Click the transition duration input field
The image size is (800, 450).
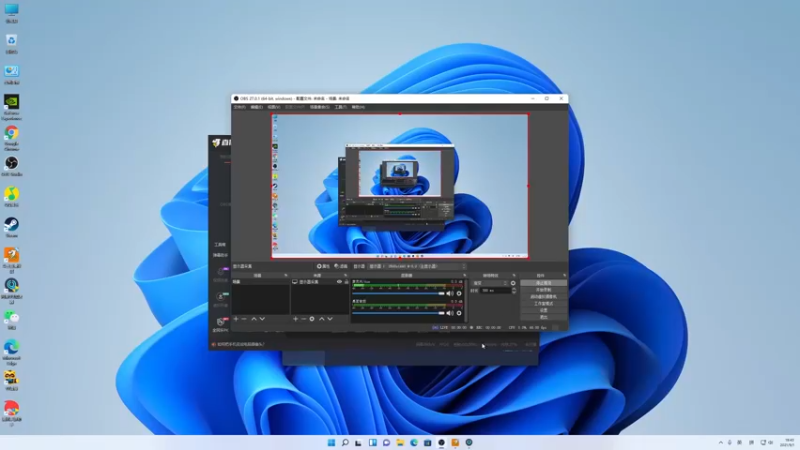pos(495,290)
